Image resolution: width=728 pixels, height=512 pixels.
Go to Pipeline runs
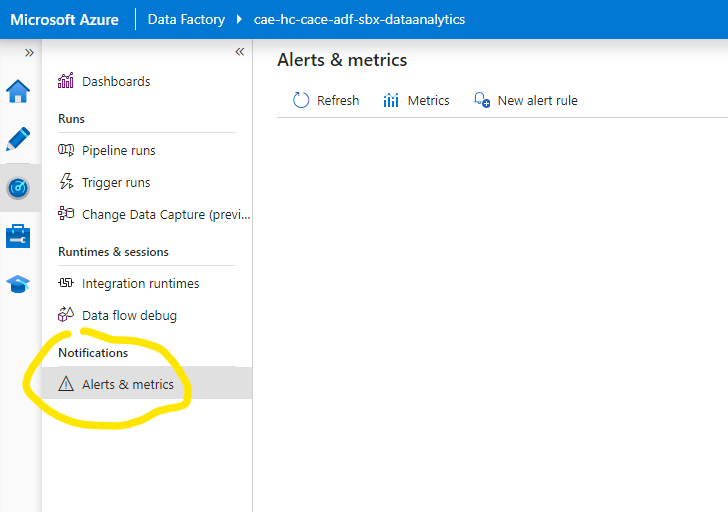pos(118,150)
